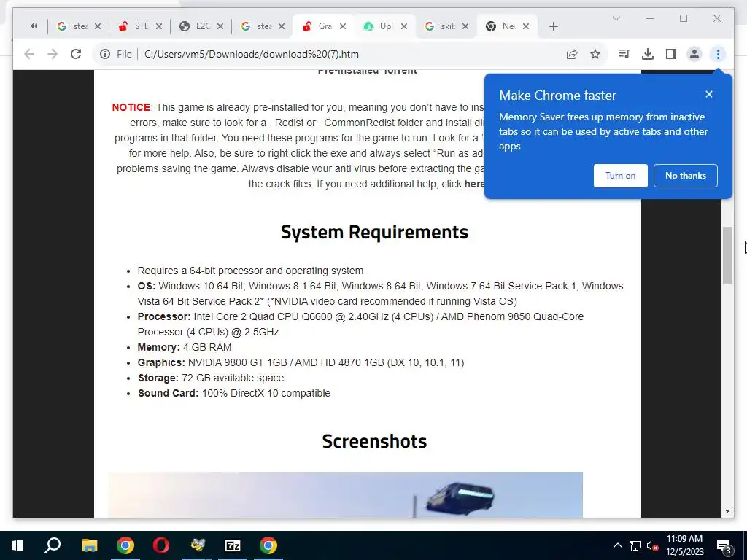747x560 pixels.
Task: Click the tab audio mute speaker icon
Action: (x=34, y=26)
